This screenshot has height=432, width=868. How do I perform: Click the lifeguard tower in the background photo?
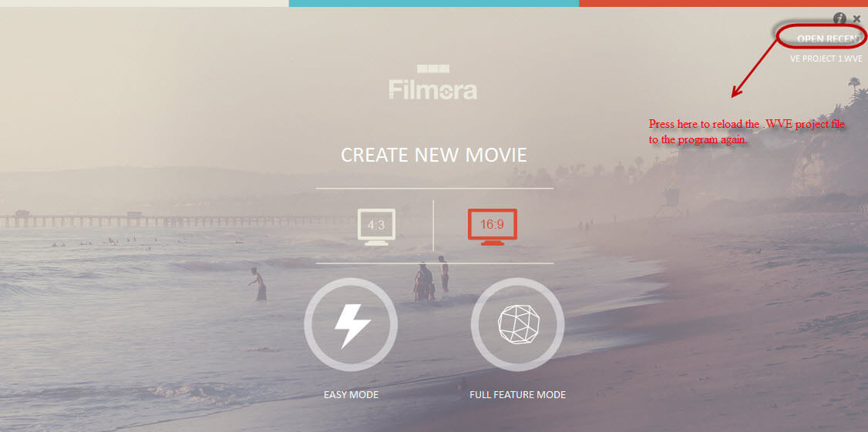[668, 202]
